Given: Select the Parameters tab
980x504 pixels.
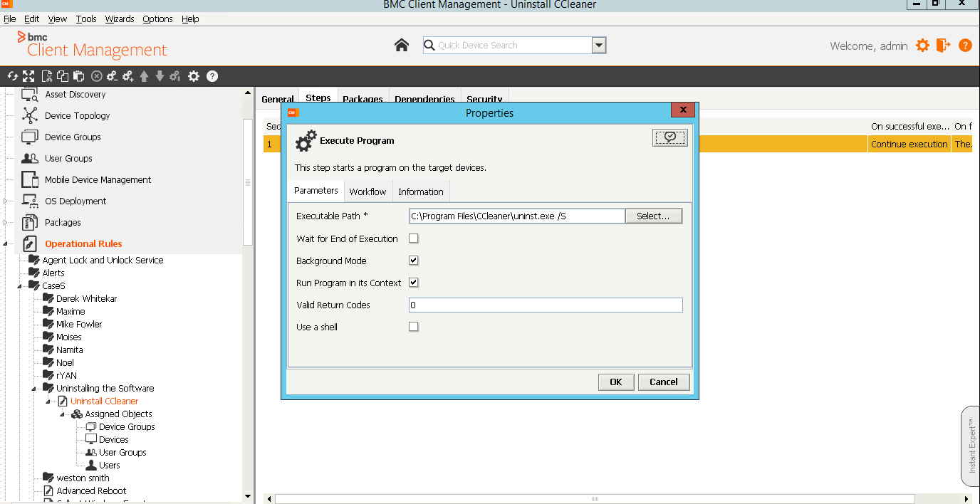Looking at the screenshot, I should 316,191.
